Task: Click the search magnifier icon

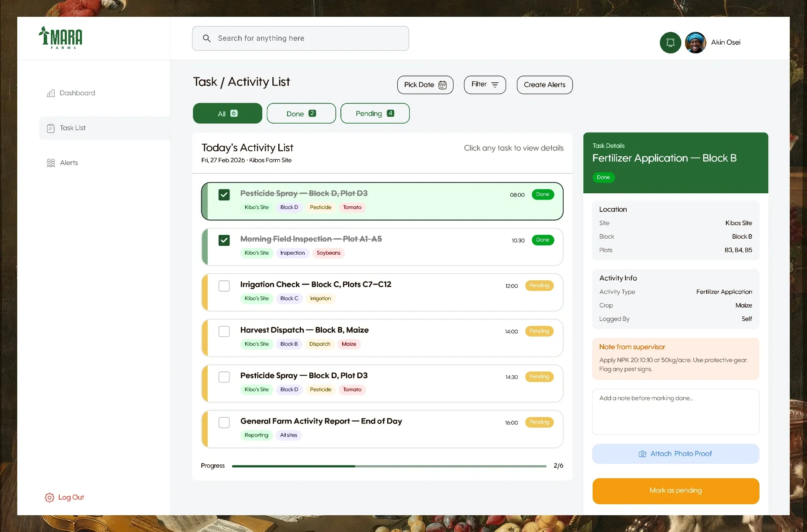Action: point(206,38)
